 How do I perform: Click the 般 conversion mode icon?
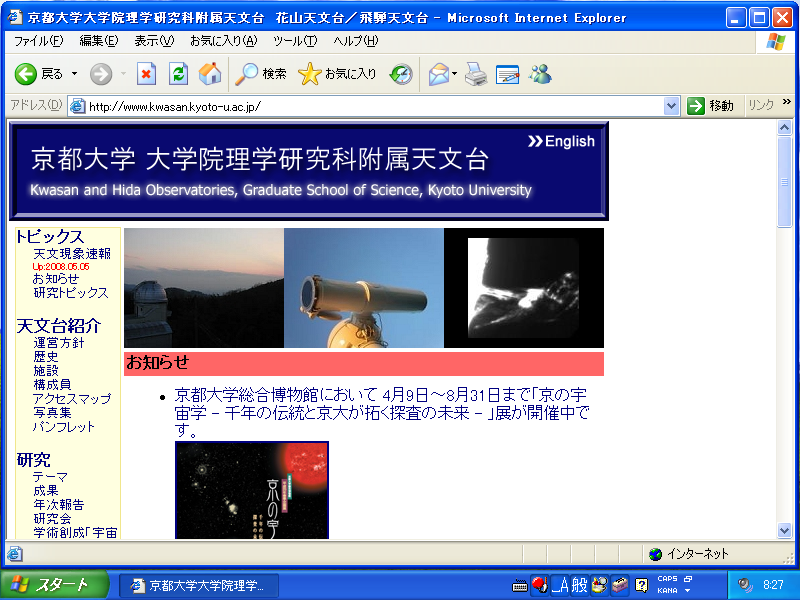[x=580, y=585]
